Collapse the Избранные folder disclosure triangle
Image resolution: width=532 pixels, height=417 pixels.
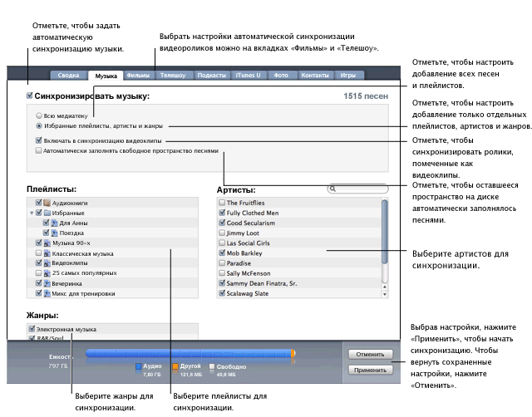pos(32,213)
